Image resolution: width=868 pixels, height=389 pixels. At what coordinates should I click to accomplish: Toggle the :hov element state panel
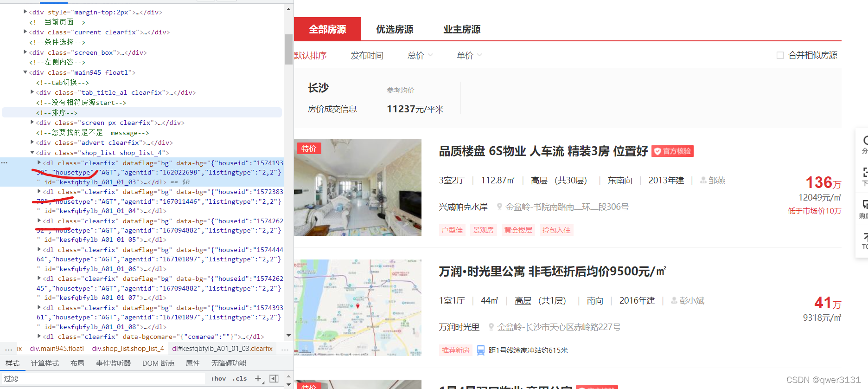click(218, 378)
